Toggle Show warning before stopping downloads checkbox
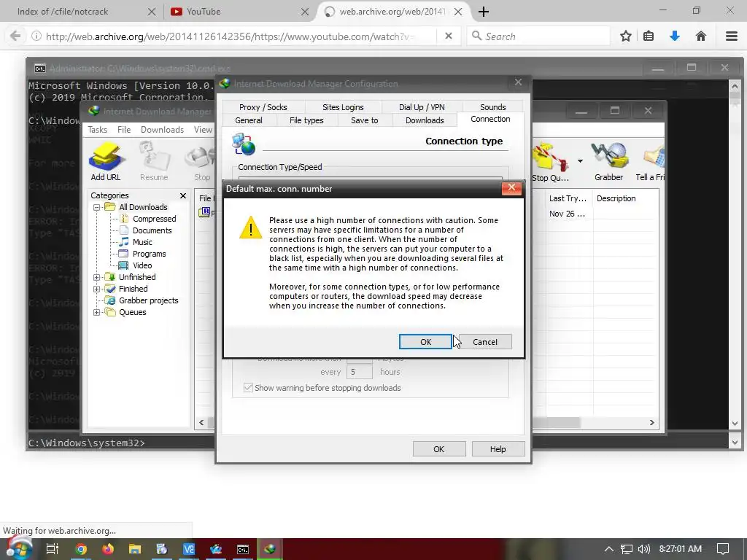Screen dimensions: 747x560 click(248, 388)
